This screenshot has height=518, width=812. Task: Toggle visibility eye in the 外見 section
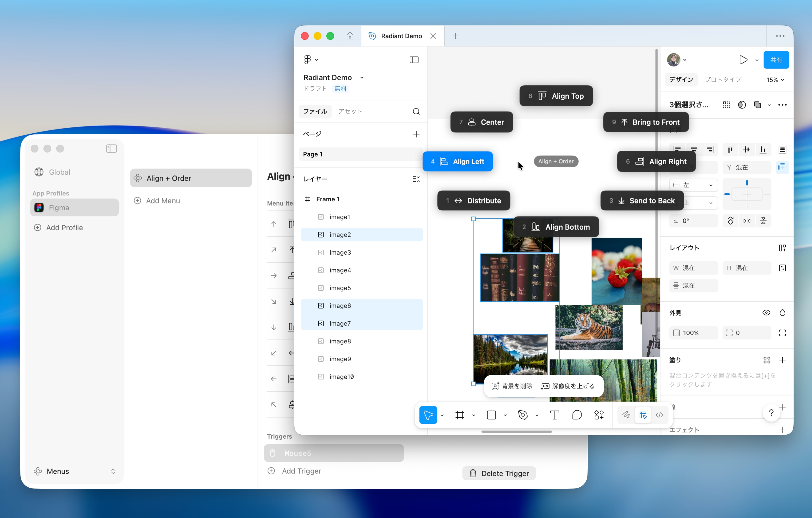pos(766,312)
